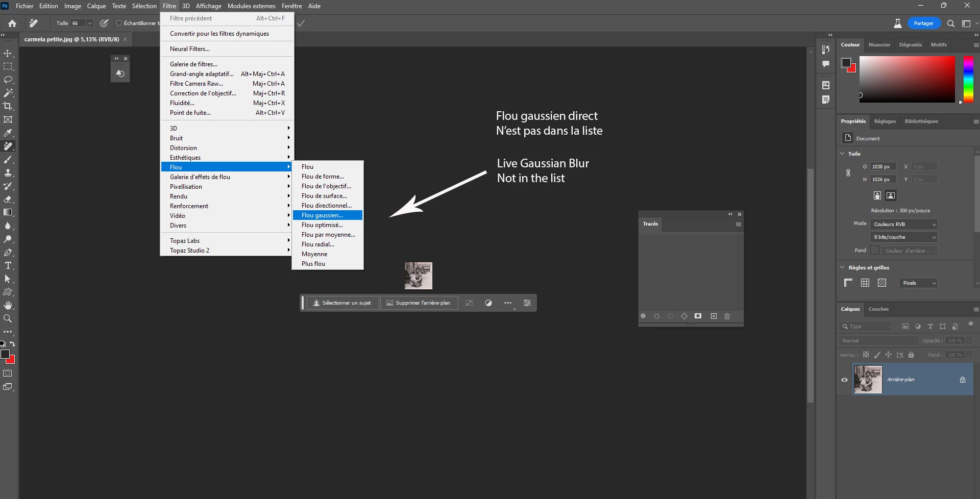Click the Home icon in options bar

tap(12, 23)
